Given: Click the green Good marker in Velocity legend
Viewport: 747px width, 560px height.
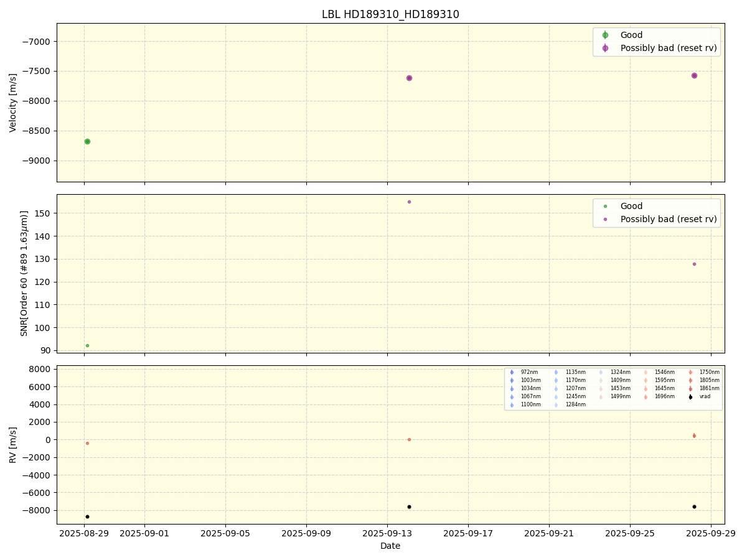Looking at the screenshot, I should [605, 35].
